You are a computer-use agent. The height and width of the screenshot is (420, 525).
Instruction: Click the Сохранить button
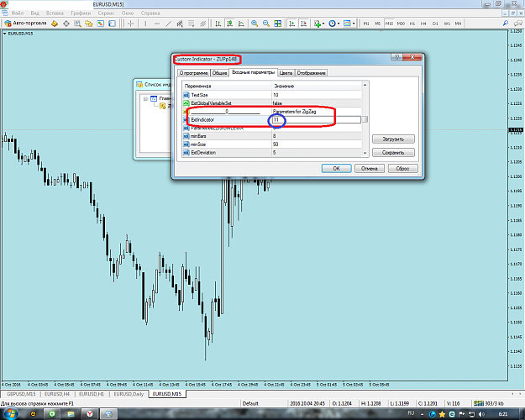393,152
